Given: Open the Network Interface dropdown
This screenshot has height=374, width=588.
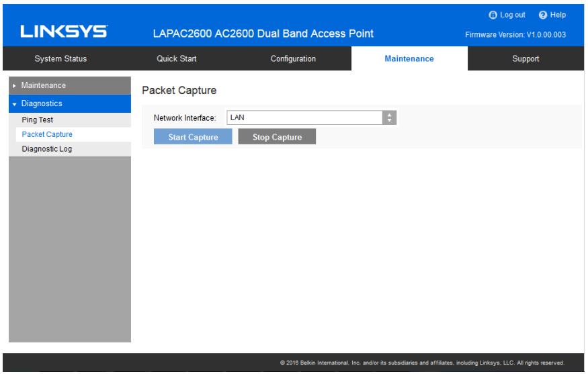Looking at the screenshot, I should pyautogui.click(x=311, y=118).
